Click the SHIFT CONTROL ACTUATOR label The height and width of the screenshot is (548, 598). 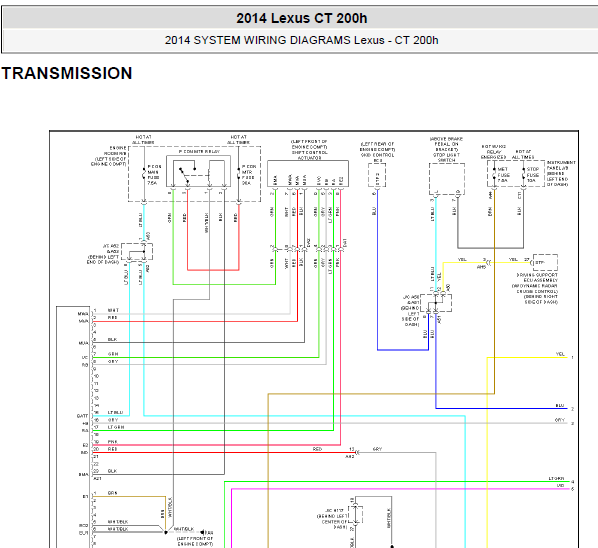point(309,155)
